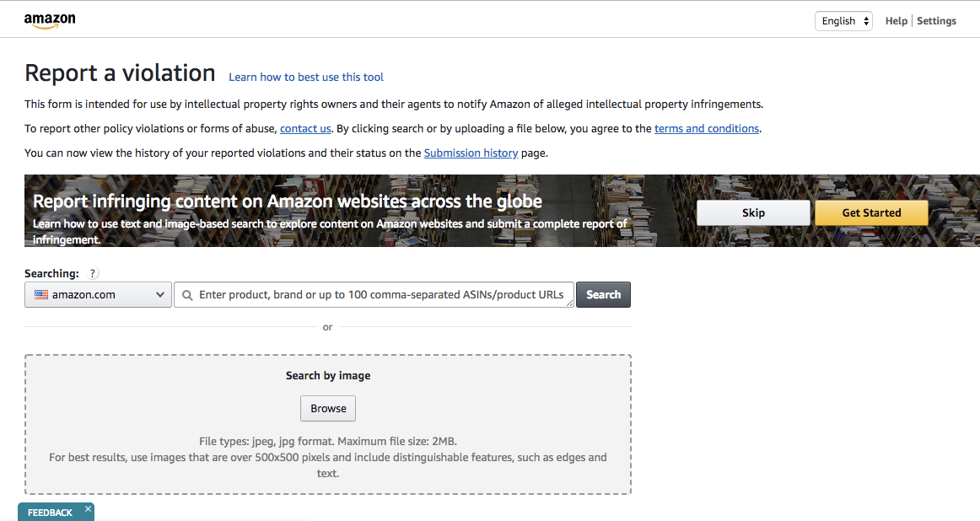Viewport: 980px width, 521px height.
Task: Click the banner title 'Report infringing content on Amazon websites'
Action: tap(288, 201)
